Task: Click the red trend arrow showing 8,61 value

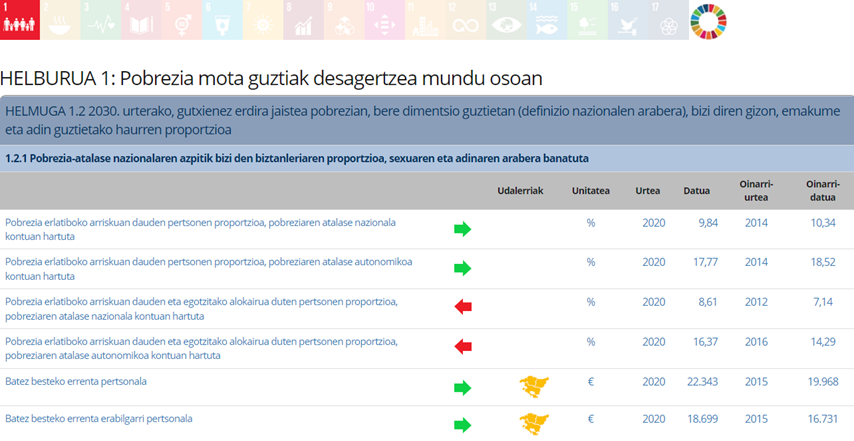Action: pos(462,307)
